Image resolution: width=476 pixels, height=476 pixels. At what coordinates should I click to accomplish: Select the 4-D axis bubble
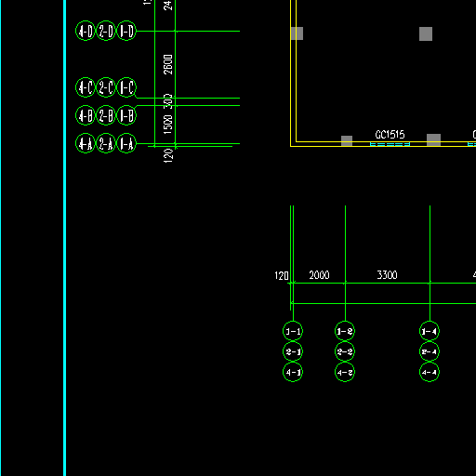86,31
